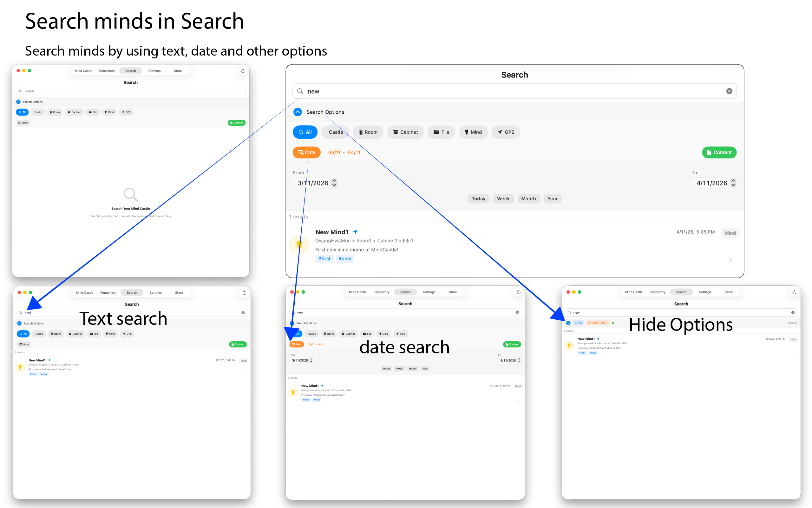Collapse Search Options in the Text search window
812x508 pixels.
pyautogui.click(x=19, y=324)
